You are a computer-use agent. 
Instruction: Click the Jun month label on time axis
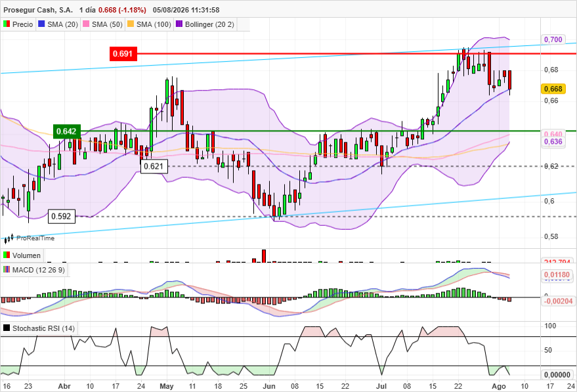(x=269, y=386)
